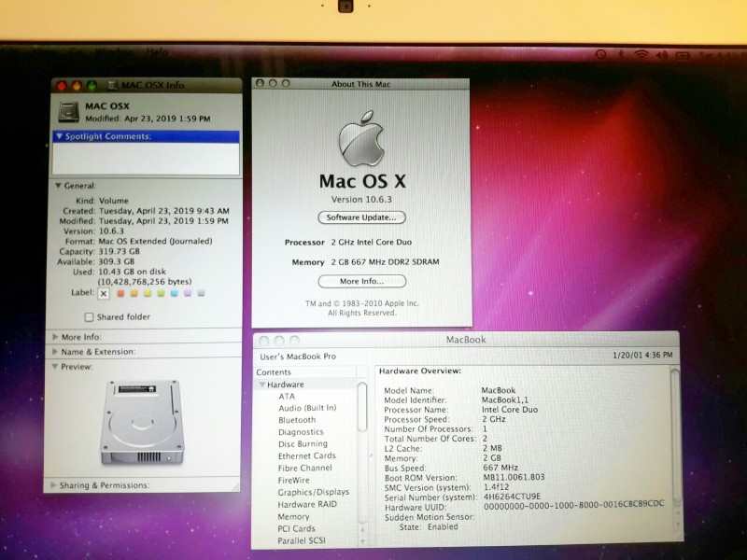Click the hard drive preview image
Image resolution: width=747 pixels, height=560 pixels.
pyautogui.click(x=143, y=423)
